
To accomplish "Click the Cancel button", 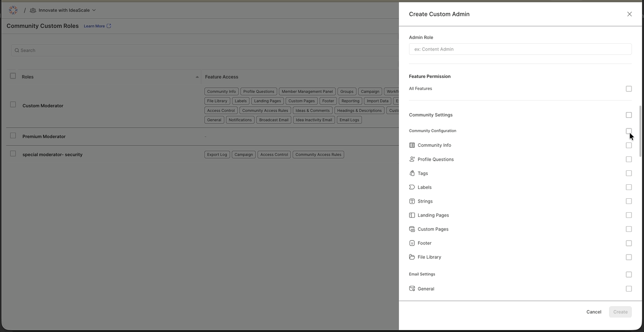I will (594, 312).
